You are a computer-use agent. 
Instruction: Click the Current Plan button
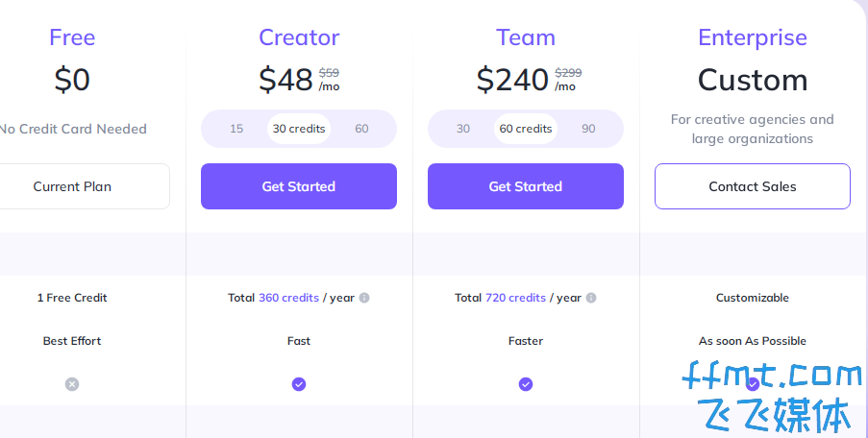point(72,186)
